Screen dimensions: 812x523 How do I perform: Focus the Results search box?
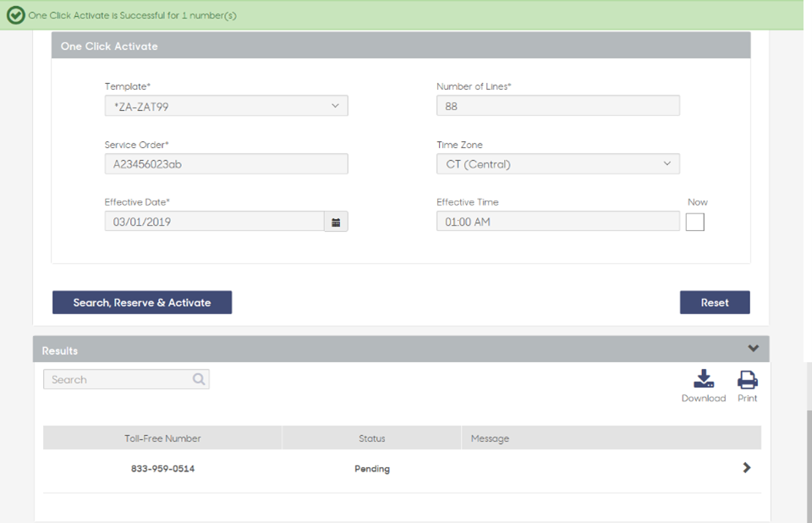point(126,379)
